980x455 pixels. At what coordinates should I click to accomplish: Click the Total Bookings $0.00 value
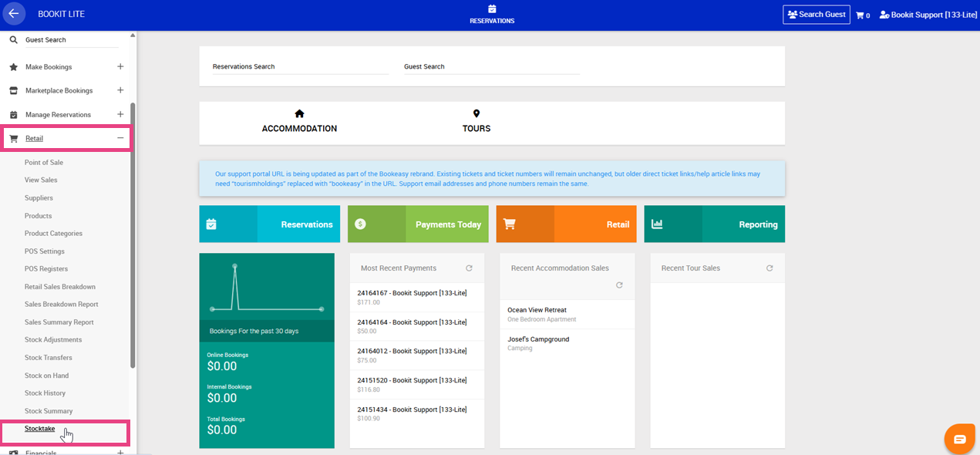(x=222, y=430)
